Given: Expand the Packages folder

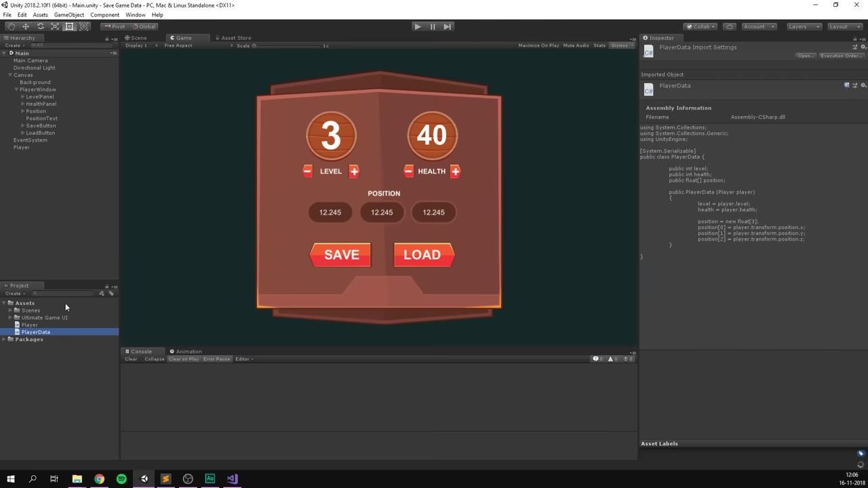Looking at the screenshot, I should 5,340.
